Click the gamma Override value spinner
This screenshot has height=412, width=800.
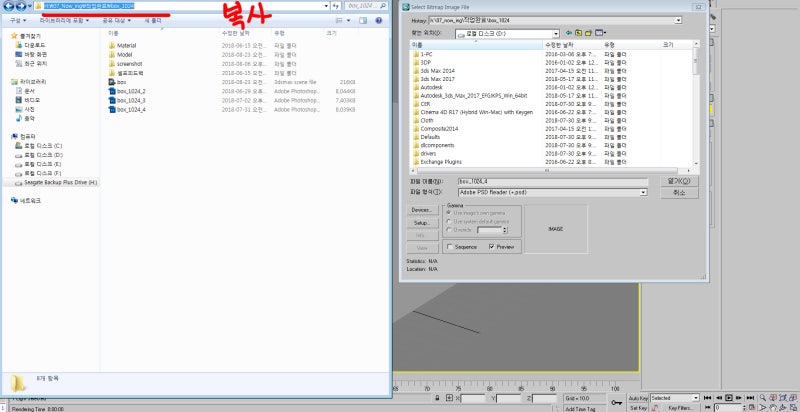click(x=505, y=230)
